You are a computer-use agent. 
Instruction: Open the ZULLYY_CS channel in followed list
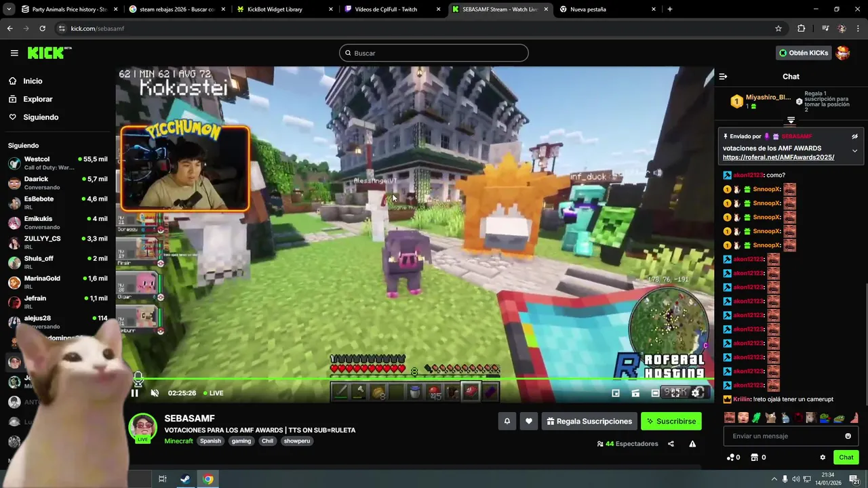point(58,243)
